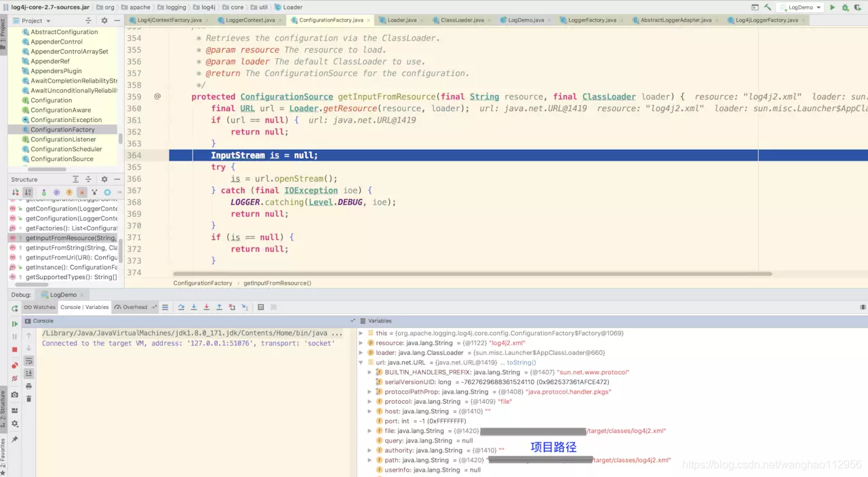
Task: Click the Console up arrow icon
Action: [28, 335]
